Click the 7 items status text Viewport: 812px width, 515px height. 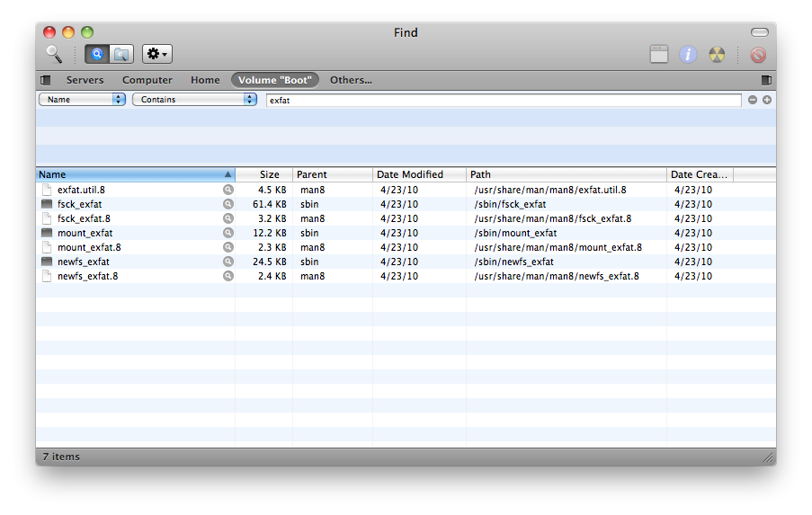click(x=61, y=457)
